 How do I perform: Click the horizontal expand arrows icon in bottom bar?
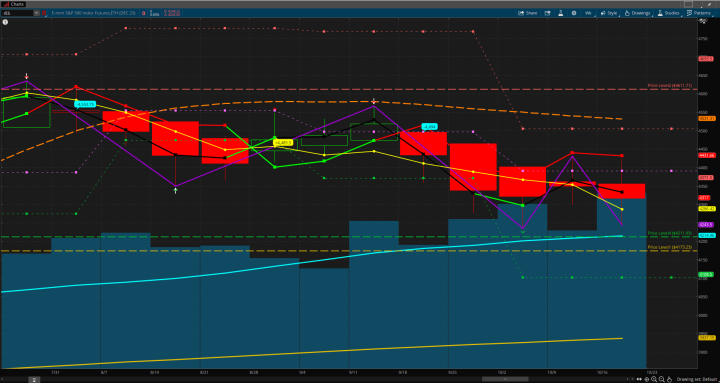[639, 379]
